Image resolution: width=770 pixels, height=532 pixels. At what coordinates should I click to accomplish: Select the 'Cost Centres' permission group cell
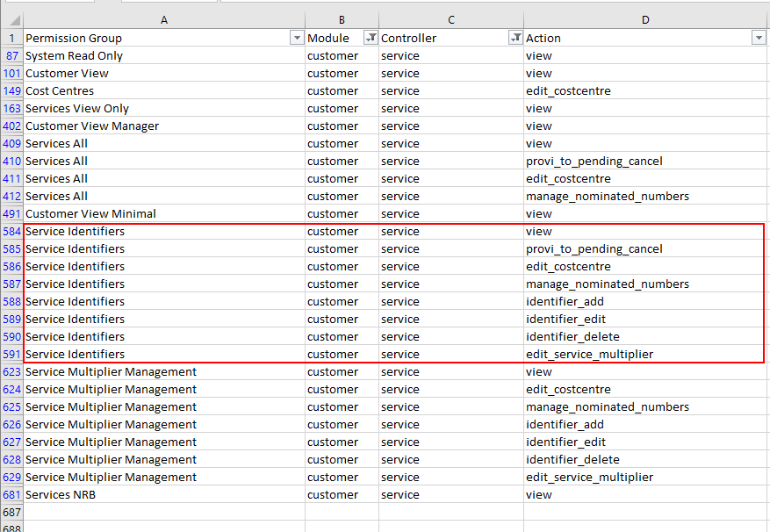tap(60, 90)
